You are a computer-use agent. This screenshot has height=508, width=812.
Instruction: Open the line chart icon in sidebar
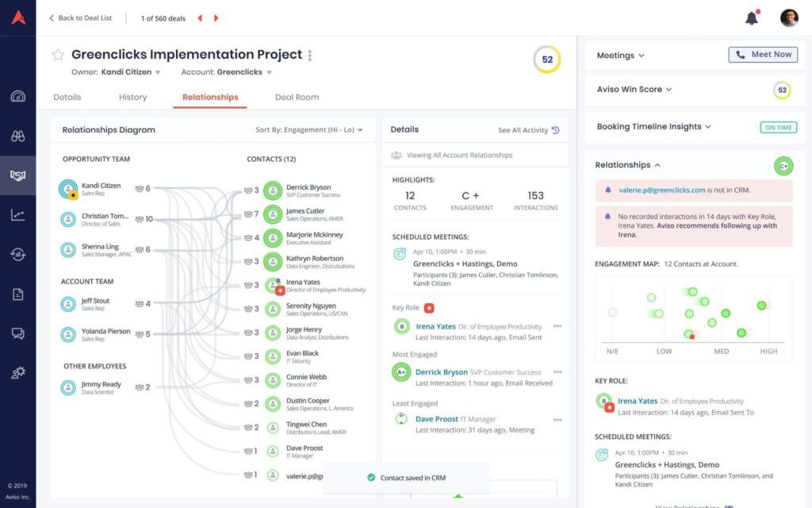[x=18, y=214]
